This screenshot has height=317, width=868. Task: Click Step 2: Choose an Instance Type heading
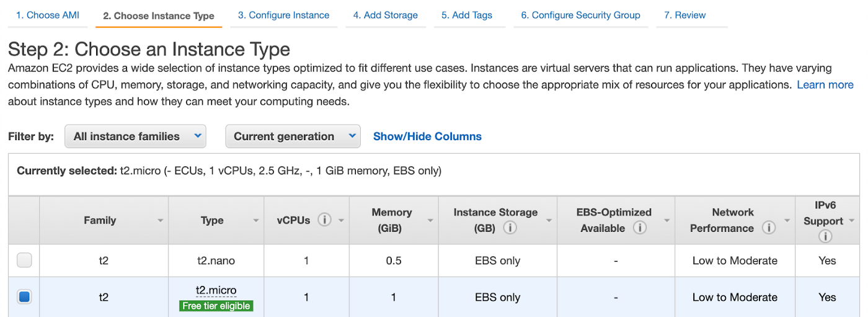click(x=149, y=49)
